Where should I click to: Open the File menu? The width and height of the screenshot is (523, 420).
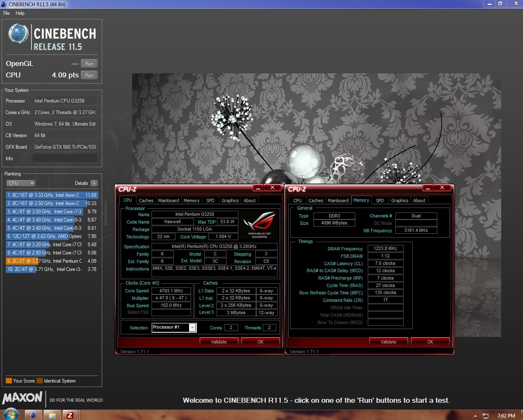[x=7, y=13]
